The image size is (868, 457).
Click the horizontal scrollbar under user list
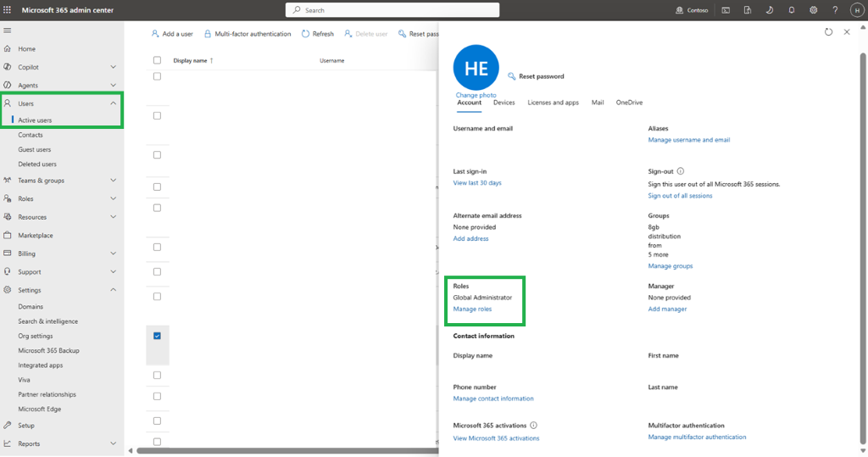tap(287, 451)
